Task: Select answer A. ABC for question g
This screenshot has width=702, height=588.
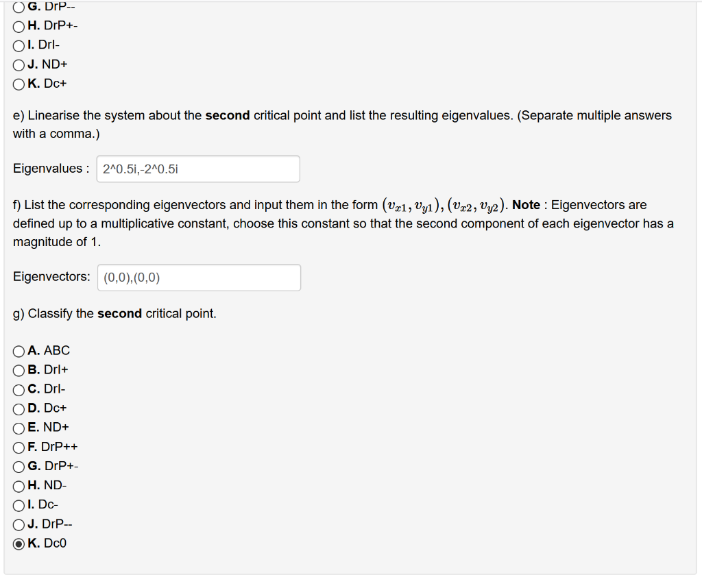Action: (17, 350)
